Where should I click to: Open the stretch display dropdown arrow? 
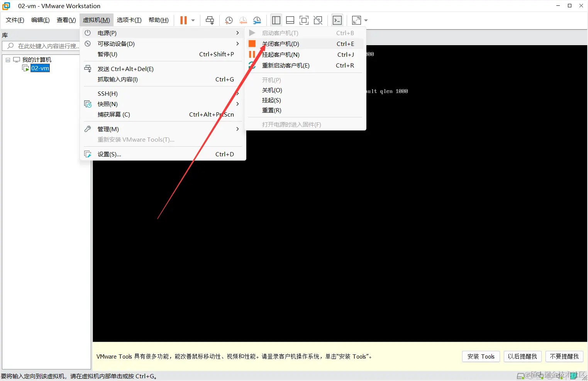(366, 20)
